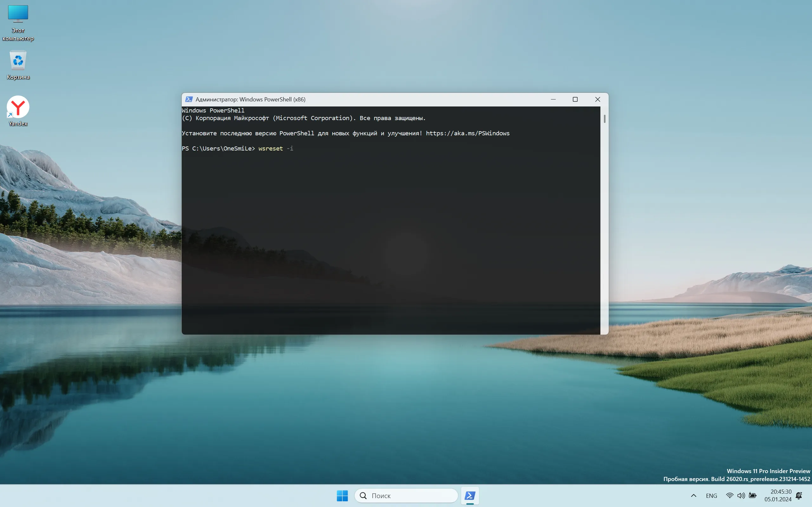
Task: Minimize the PowerShell window
Action: (x=553, y=99)
